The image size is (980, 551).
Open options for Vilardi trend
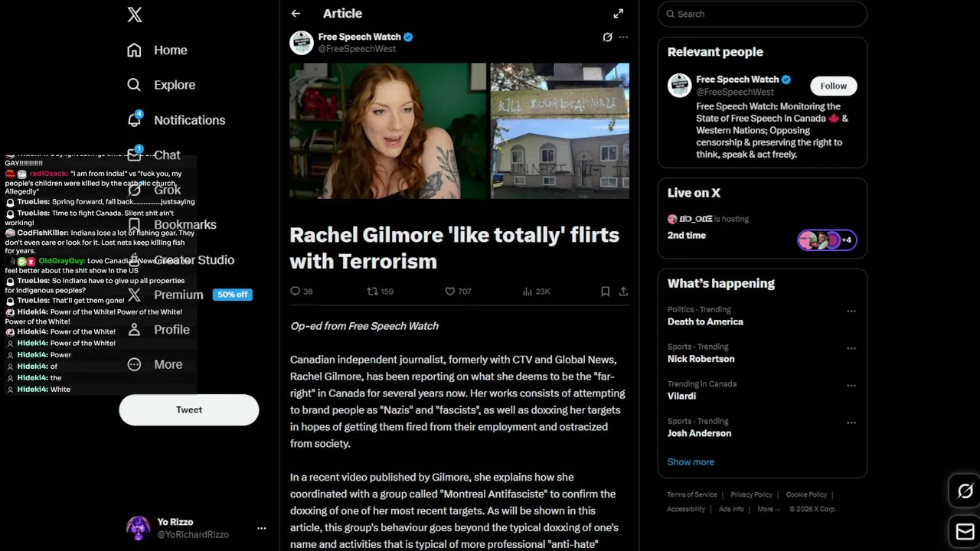coord(851,386)
